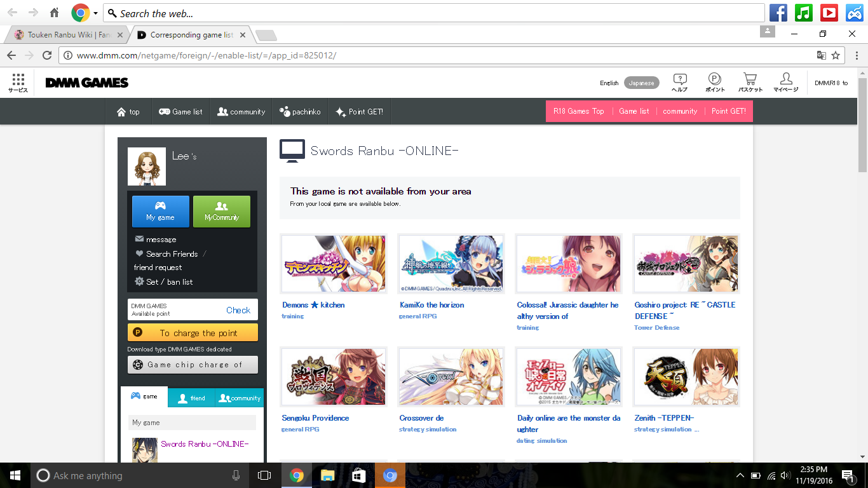Click the help question mark icon
The height and width of the screenshot is (488, 868).
(x=680, y=79)
